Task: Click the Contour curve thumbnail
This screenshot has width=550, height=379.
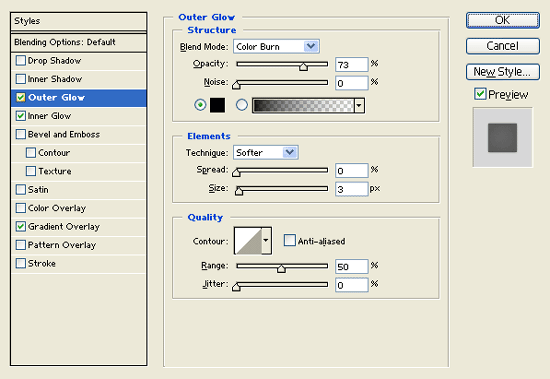Action: point(248,240)
